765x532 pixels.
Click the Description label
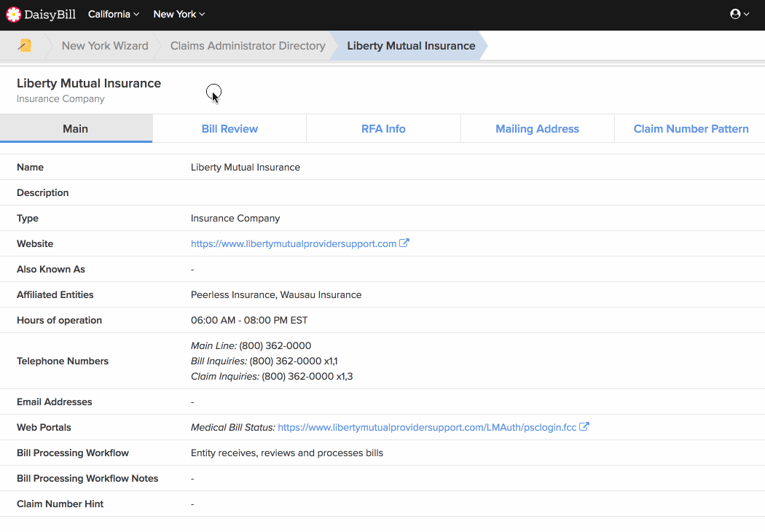point(42,193)
